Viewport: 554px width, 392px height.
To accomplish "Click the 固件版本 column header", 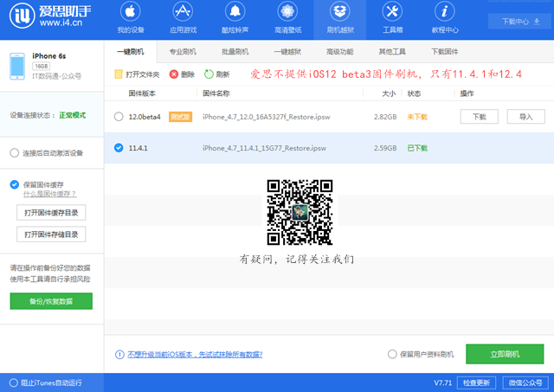I will (x=142, y=93).
